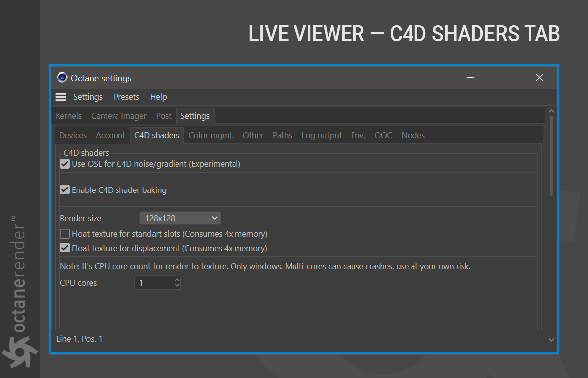Open the Render size 128x128 dropdown
Screen dimensions: 588x378
pos(180,218)
